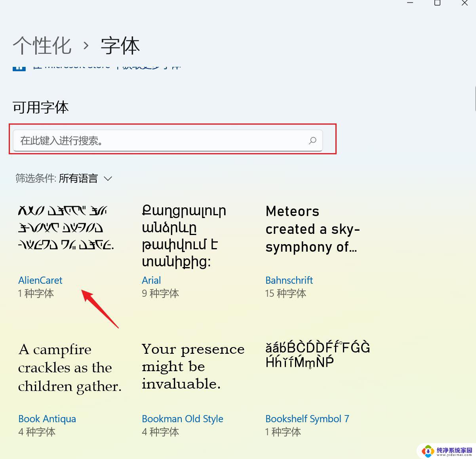Screen dimensions: 476x459
Task: Select the Arial Armenian preview sample
Action: (x=184, y=236)
